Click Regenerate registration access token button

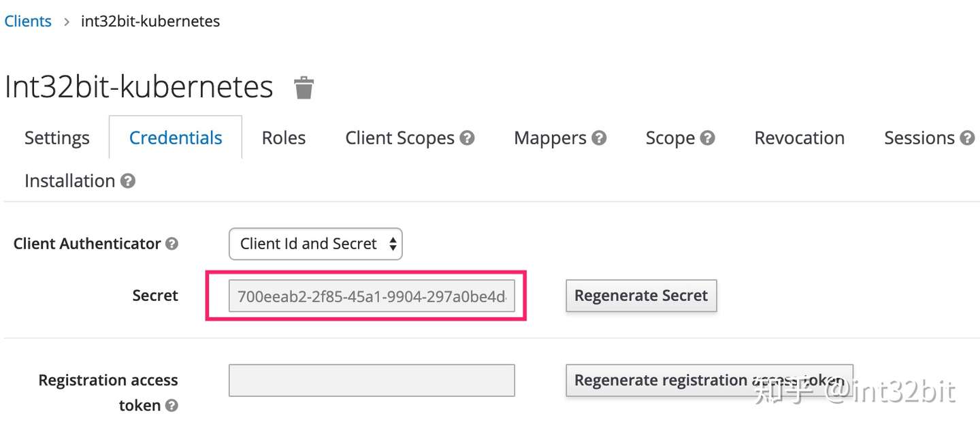coord(709,380)
